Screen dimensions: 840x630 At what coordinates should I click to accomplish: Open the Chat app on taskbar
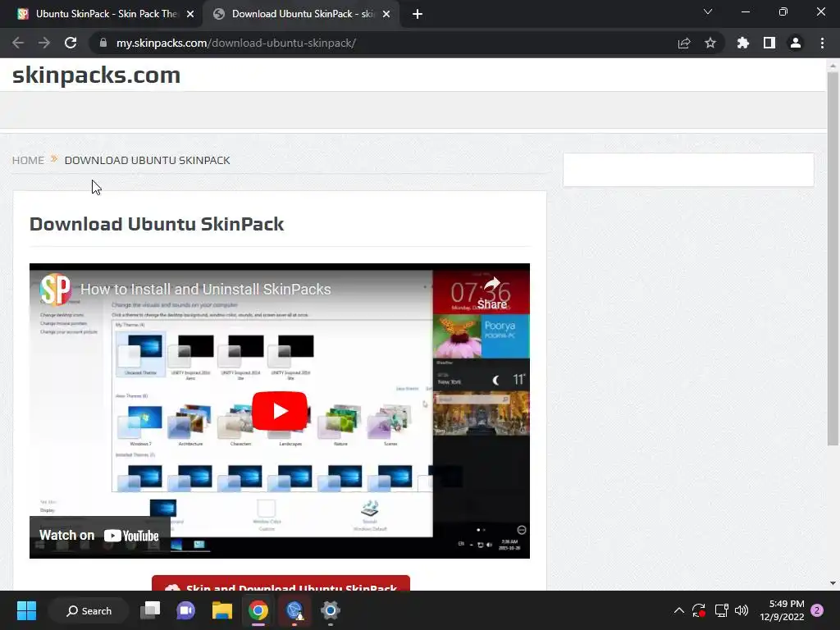186,610
